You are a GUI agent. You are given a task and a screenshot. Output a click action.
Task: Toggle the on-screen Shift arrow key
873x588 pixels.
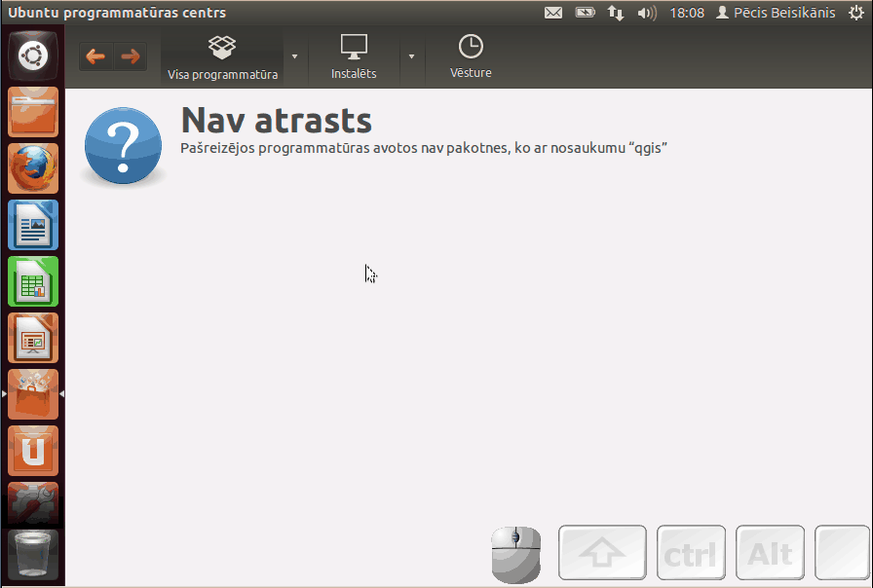coord(602,552)
